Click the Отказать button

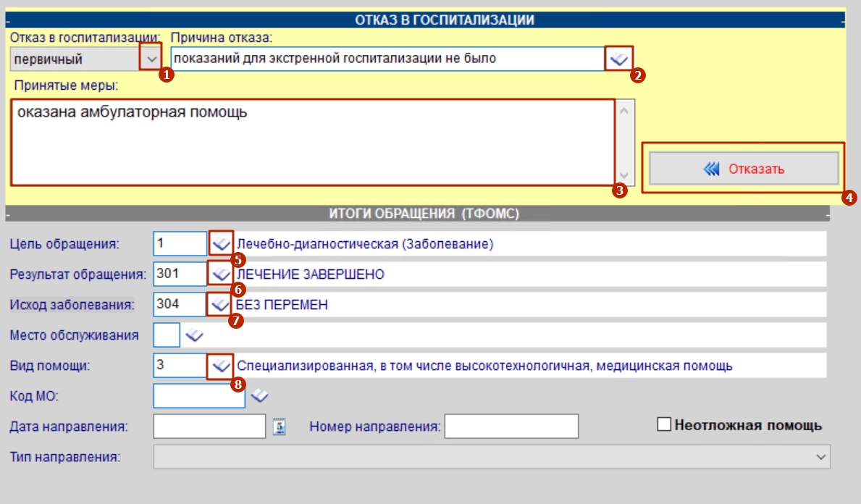pos(744,169)
